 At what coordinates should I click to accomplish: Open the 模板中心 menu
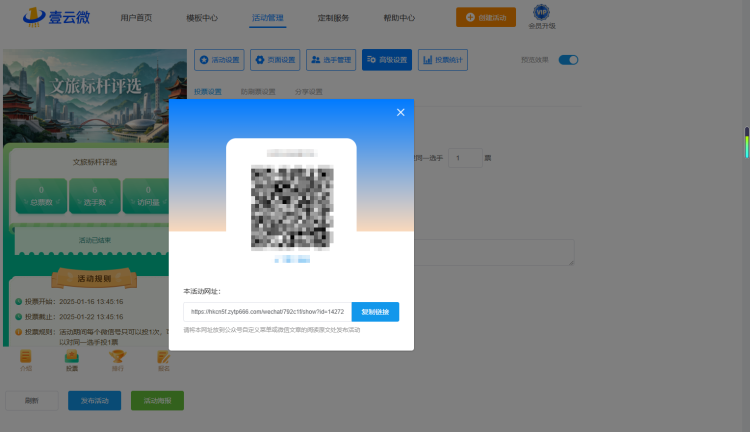tap(202, 18)
